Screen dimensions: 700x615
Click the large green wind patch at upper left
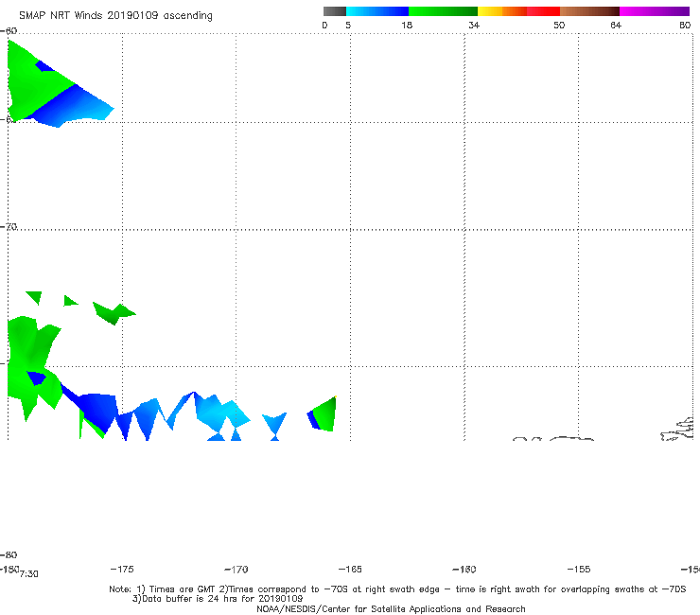[x=31, y=85]
